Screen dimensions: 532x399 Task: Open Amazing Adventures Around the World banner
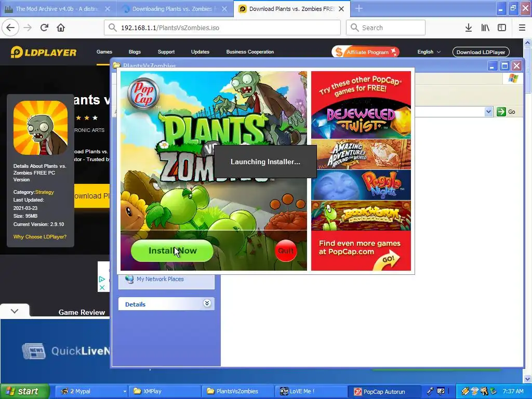[x=361, y=154]
